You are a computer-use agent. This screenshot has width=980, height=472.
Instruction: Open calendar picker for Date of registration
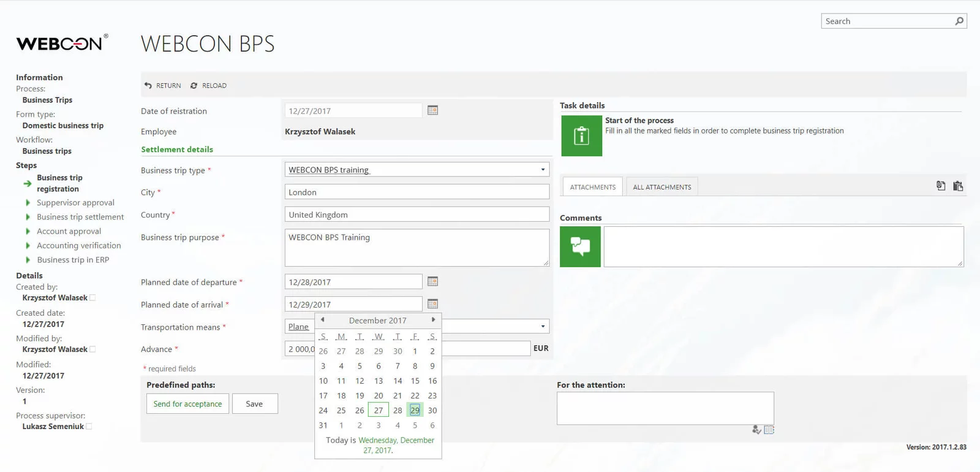pos(432,110)
